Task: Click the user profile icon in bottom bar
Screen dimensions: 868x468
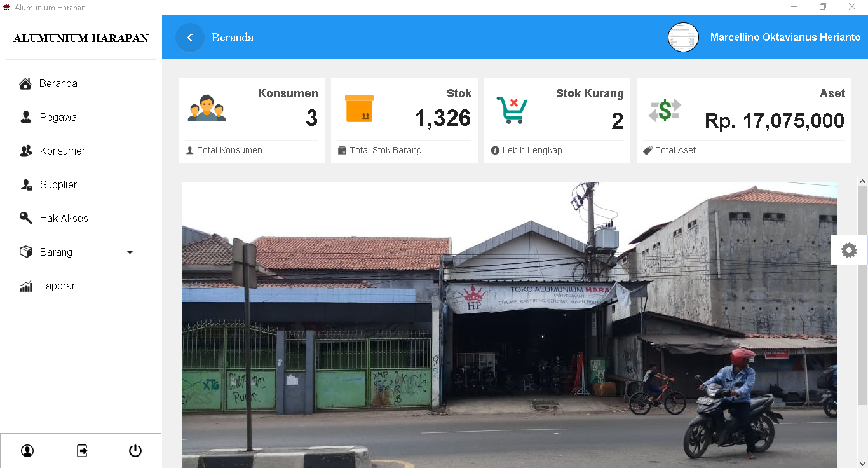Action: click(x=27, y=451)
